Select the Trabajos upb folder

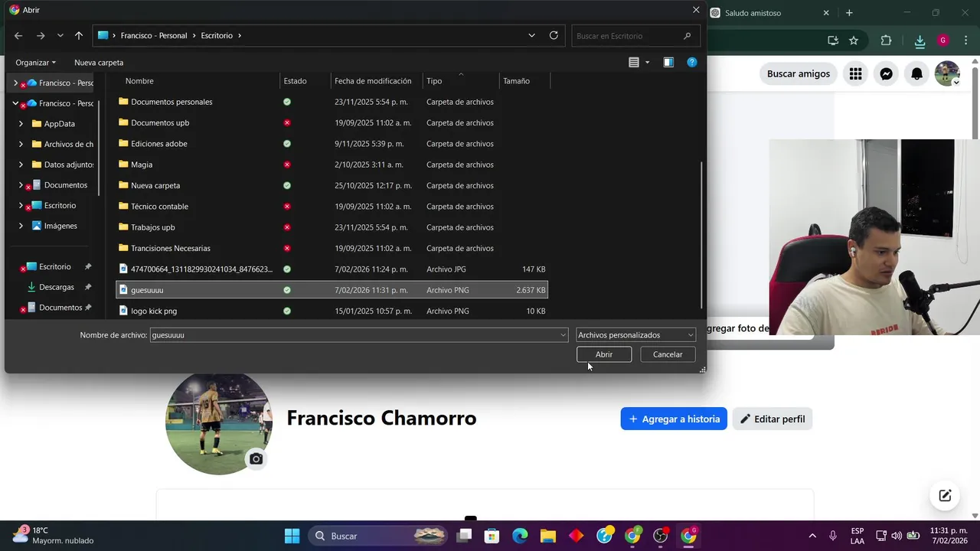coord(332,227)
